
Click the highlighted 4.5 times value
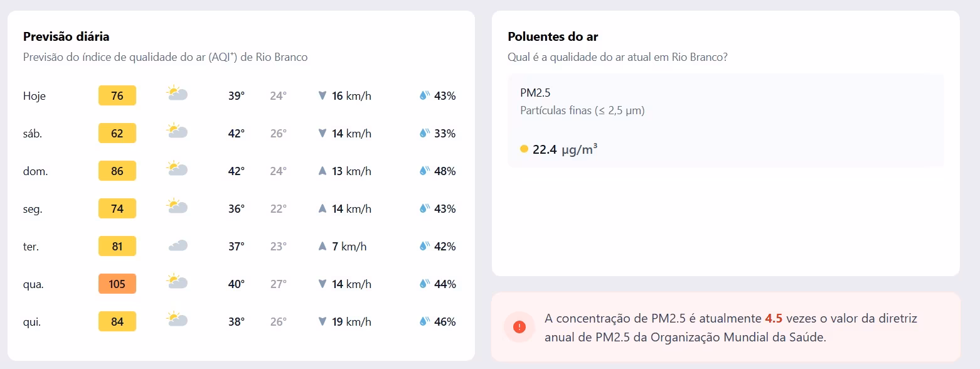774,318
